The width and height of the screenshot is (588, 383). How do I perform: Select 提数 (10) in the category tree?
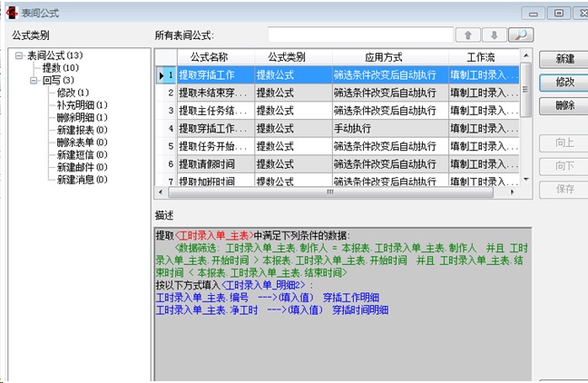click(60, 68)
